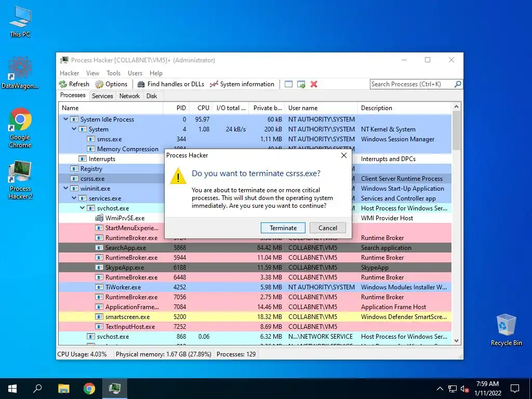
Task: Click the Google Chrome desktop icon
Action: pos(20,128)
